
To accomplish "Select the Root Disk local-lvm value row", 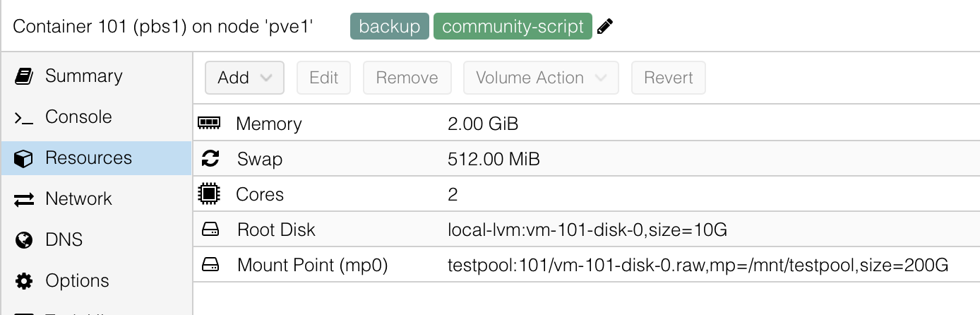I will (x=587, y=230).
